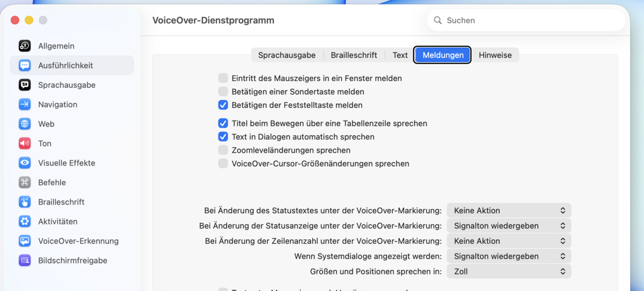Click the label Größen und Positionen sprechen in
Image resolution: width=644 pixels, height=291 pixels.
pos(376,272)
